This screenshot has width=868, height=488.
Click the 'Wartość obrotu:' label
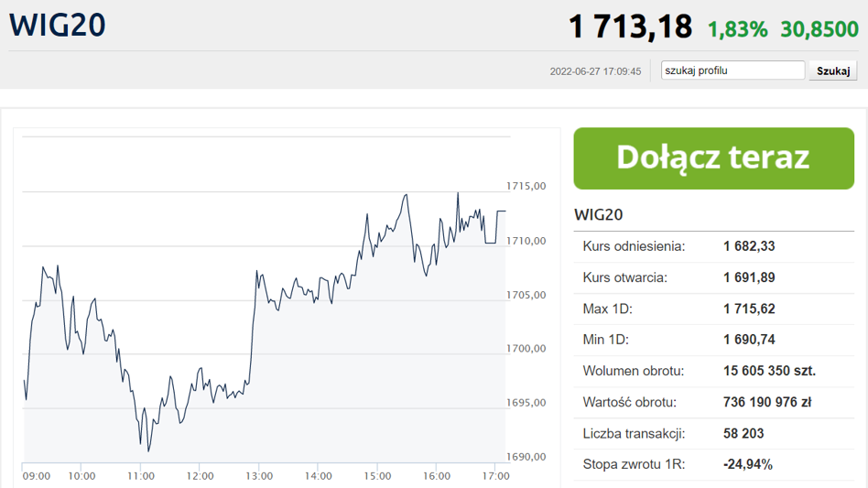point(629,402)
